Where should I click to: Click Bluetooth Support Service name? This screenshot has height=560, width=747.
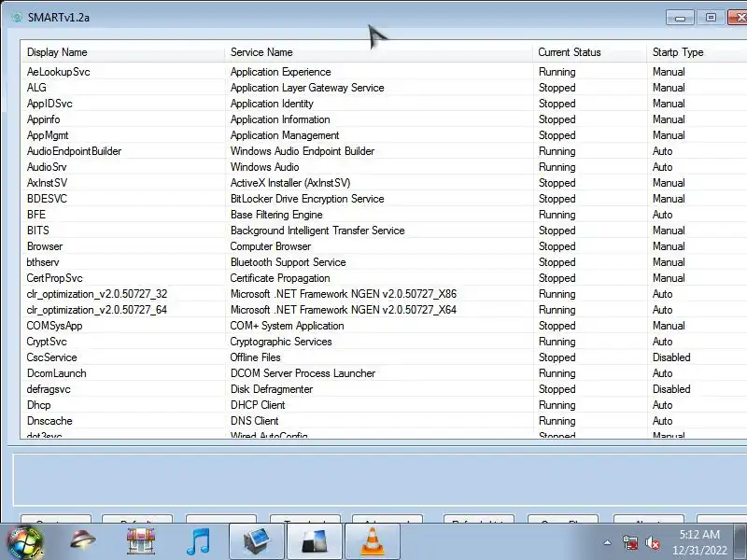tap(289, 262)
